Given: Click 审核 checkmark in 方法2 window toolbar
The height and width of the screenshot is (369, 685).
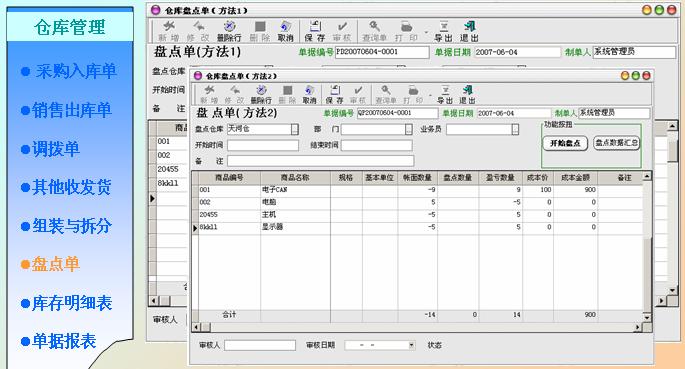Looking at the screenshot, I should pos(358,90).
